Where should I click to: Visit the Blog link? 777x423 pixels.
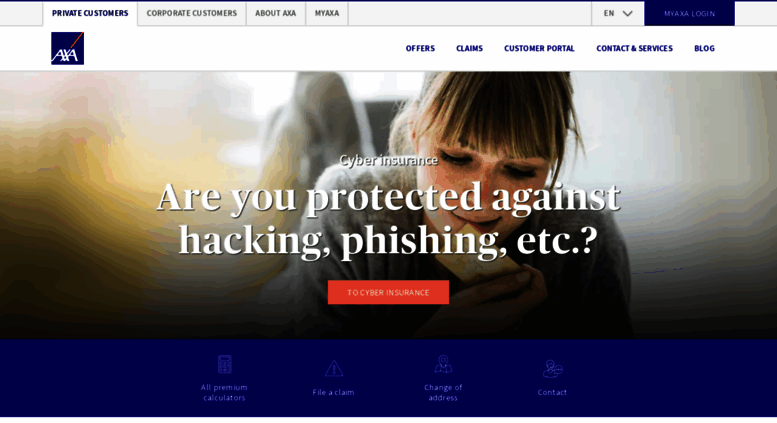tap(704, 49)
